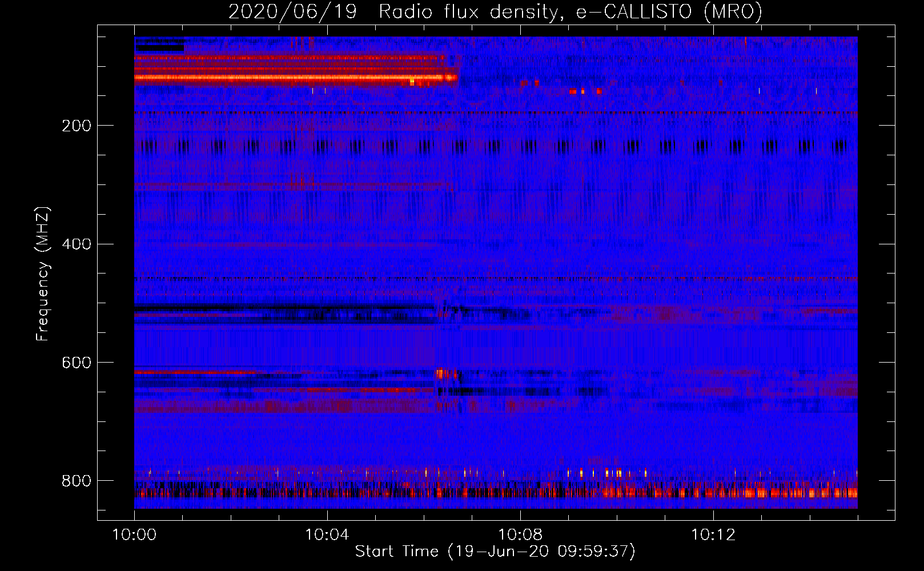Screen dimensions: 924x571
Task: Click the 400 MHz frequency tick label
Action: 77,244
